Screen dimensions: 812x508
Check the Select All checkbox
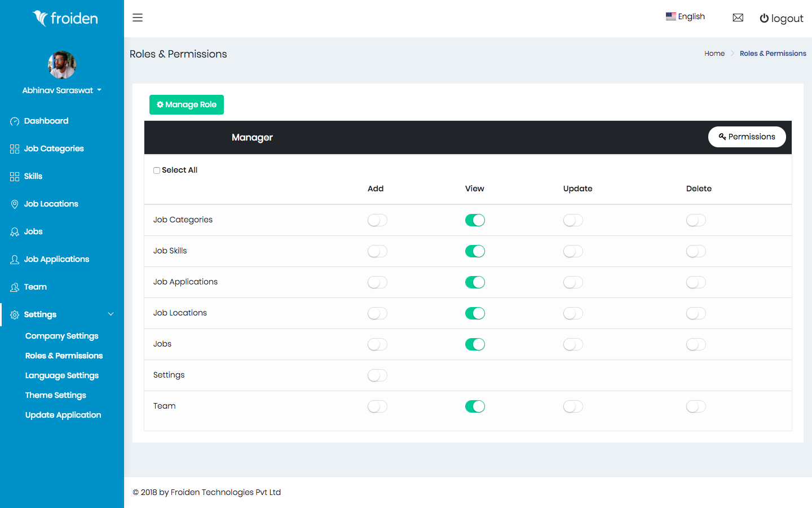[x=157, y=170]
